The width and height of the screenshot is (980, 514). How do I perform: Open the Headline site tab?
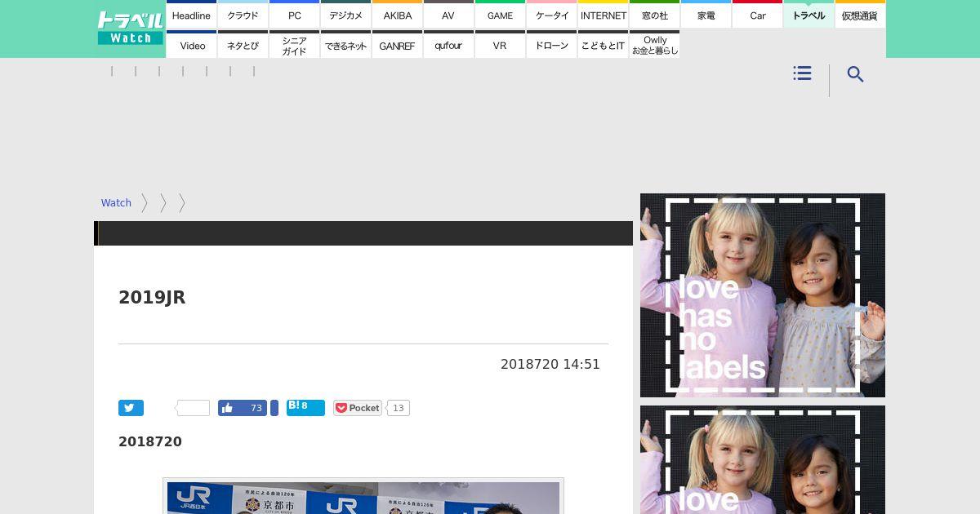pos(191,15)
